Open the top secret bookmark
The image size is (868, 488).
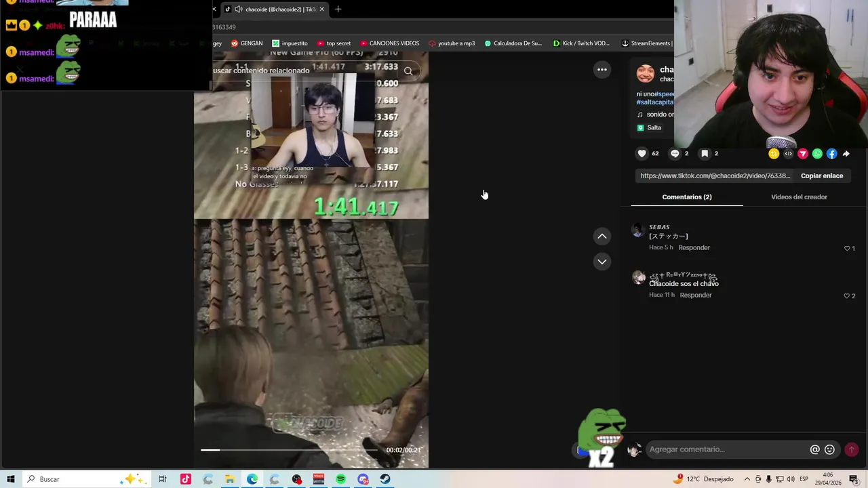click(334, 43)
